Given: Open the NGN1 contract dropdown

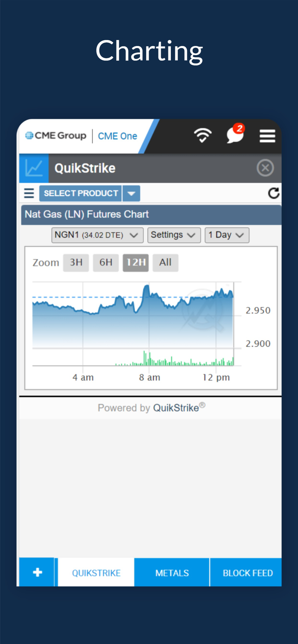Looking at the screenshot, I should tap(97, 235).
